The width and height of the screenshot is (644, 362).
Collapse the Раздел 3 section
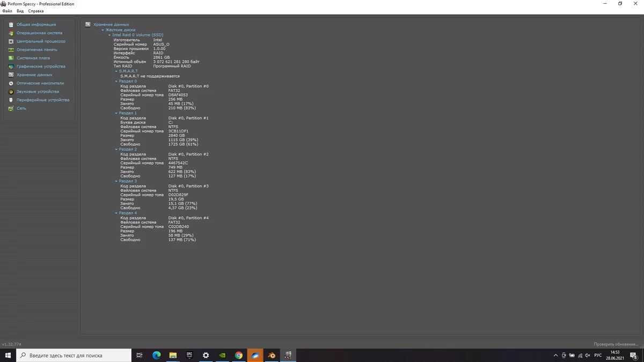(116, 181)
